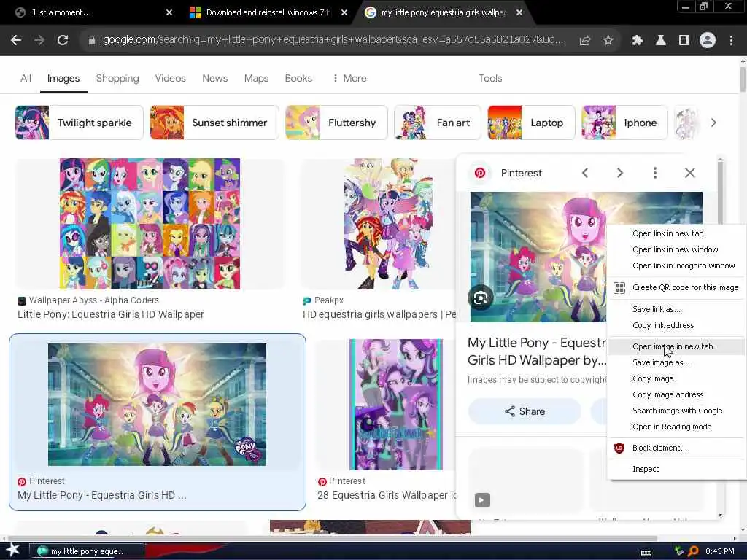747x560 pixels.
Task: Select Inspect from context menu
Action: [676, 469]
